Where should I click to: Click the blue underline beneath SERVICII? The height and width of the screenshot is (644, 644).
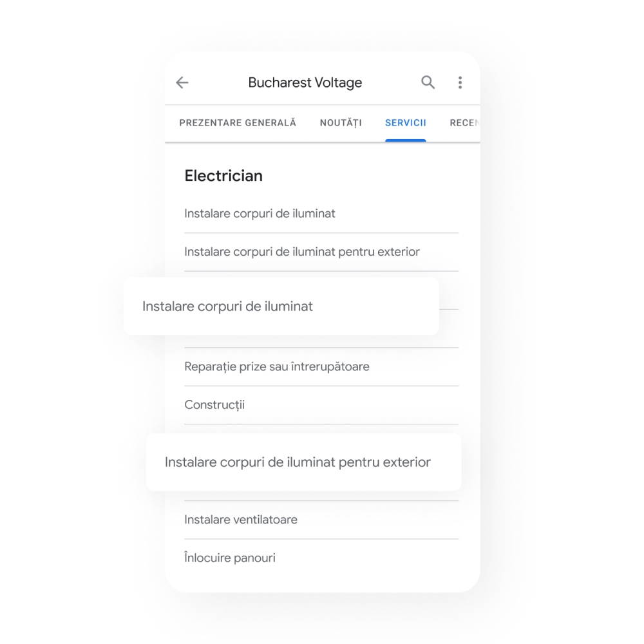pyautogui.click(x=405, y=140)
